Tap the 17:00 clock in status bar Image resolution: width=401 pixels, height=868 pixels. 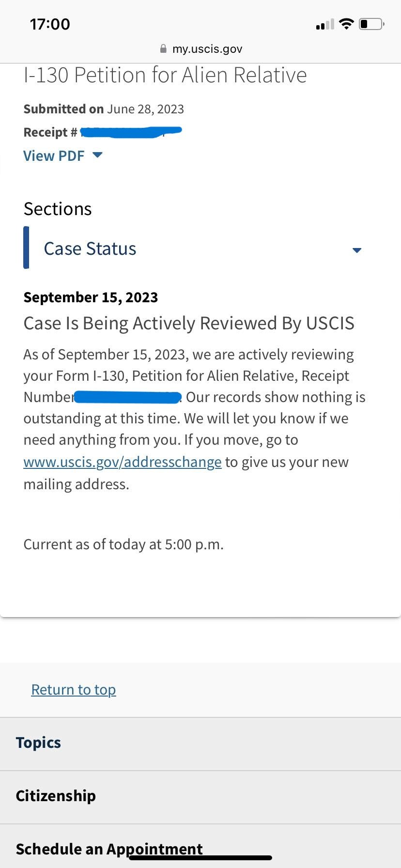pyautogui.click(x=50, y=24)
